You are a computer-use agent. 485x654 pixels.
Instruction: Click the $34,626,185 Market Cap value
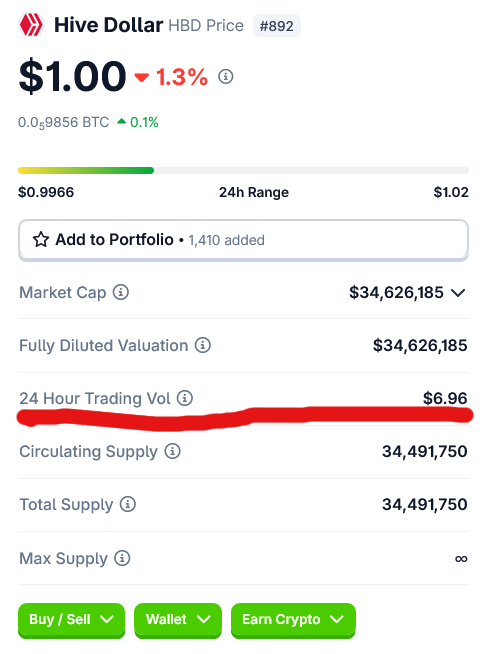point(396,292)
